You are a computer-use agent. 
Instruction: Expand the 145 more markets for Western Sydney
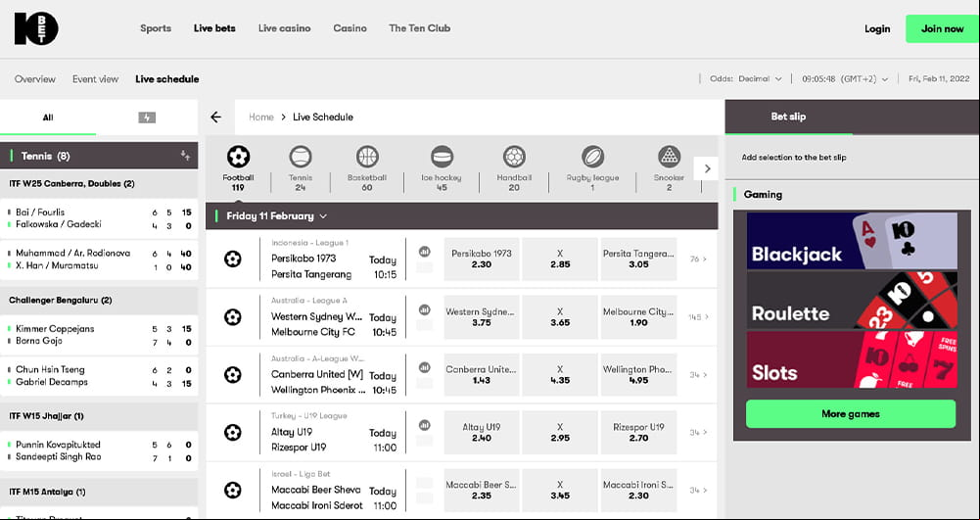coord(698,317)
